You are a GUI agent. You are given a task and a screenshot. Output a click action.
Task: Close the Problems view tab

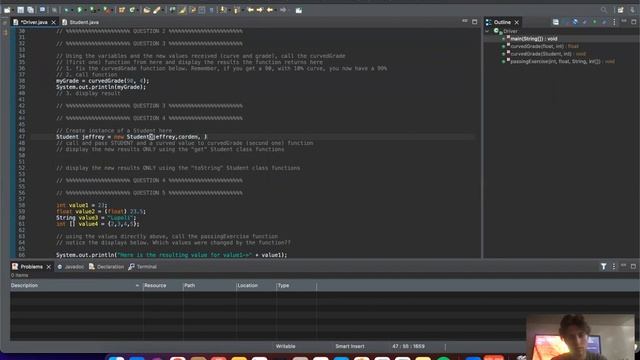coord(49,267)
